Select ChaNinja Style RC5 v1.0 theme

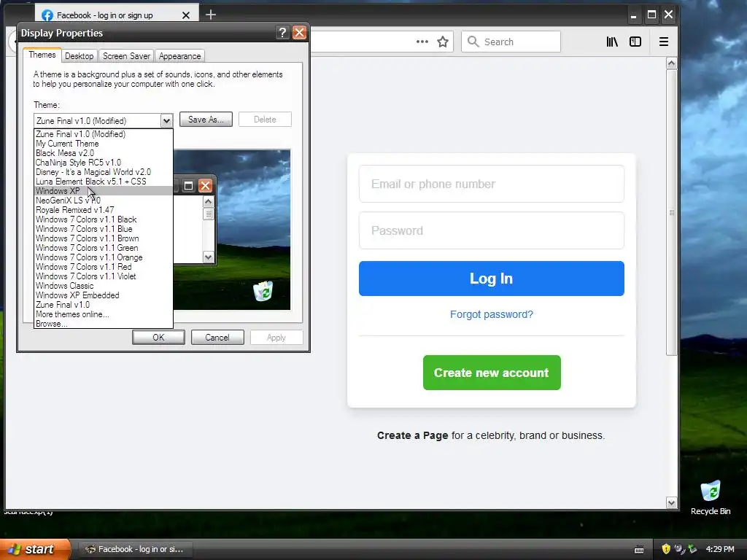point(104,163)
